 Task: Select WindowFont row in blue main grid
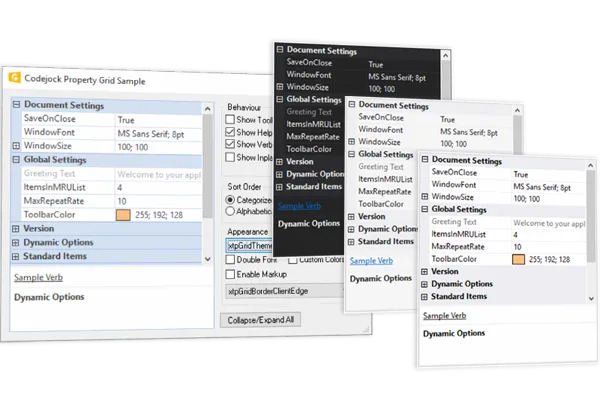112,133
